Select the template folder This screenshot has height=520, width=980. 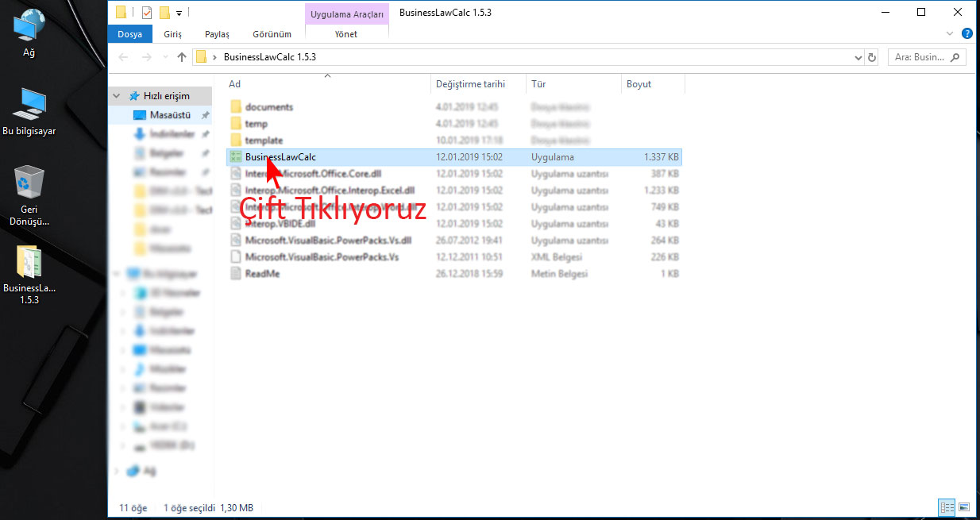[x=264, y=141]
